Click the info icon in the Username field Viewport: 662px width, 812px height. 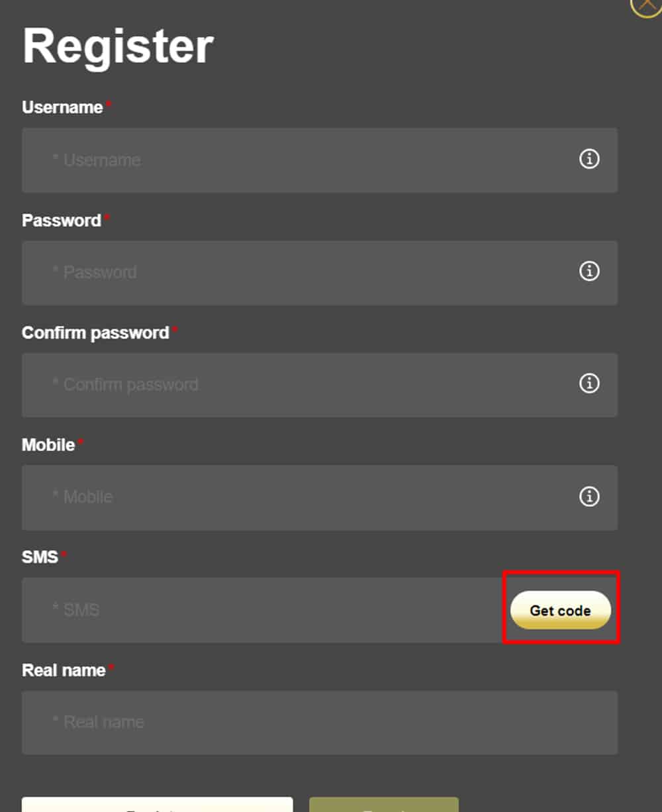pyautogui.click(x=589, y=159)
